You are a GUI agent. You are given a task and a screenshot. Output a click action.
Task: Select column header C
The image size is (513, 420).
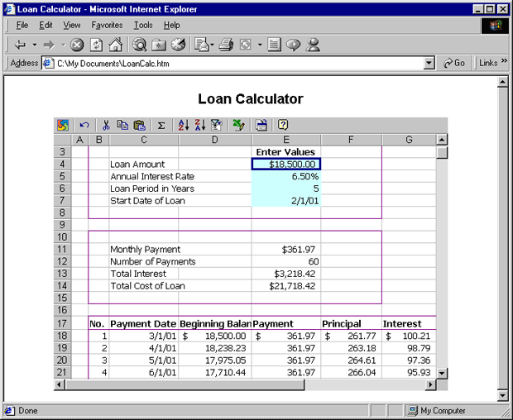144,140
